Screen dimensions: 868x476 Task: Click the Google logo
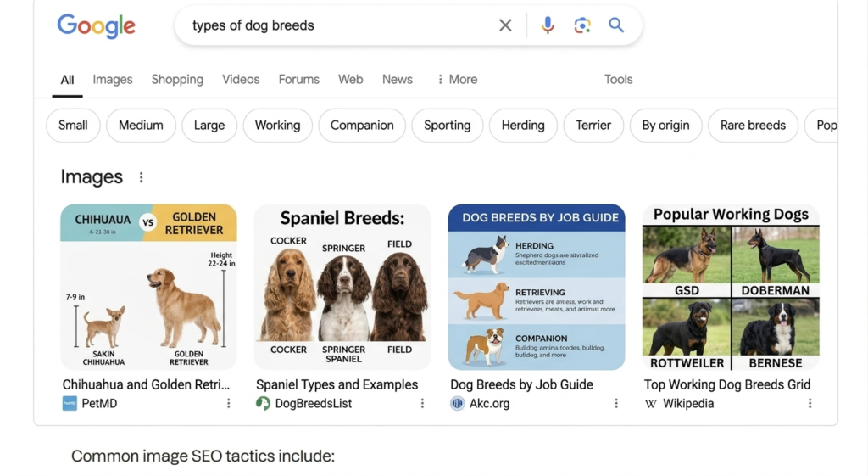pos(97,25)
